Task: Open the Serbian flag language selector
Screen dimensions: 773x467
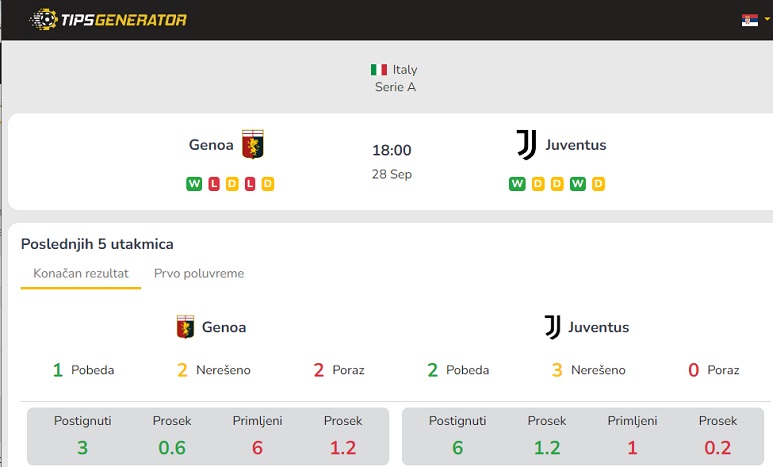Action: tap(749, 20)
